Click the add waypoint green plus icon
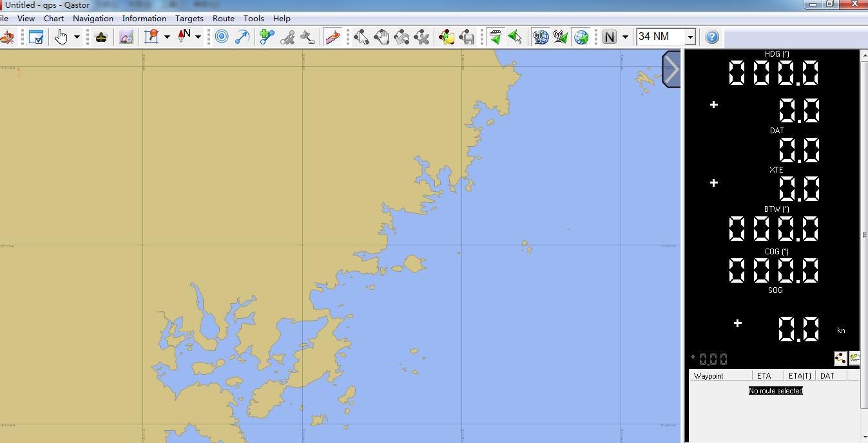This screenshot has width=868, height=443. [267, 37]
